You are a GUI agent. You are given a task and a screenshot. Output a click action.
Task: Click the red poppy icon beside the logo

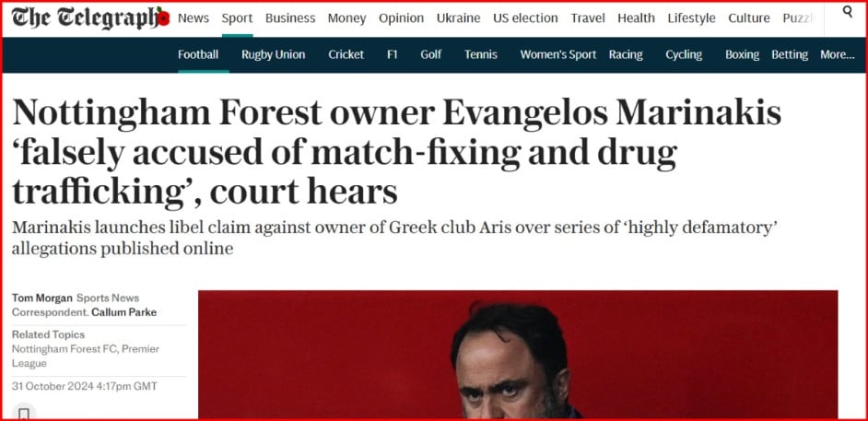163,18
